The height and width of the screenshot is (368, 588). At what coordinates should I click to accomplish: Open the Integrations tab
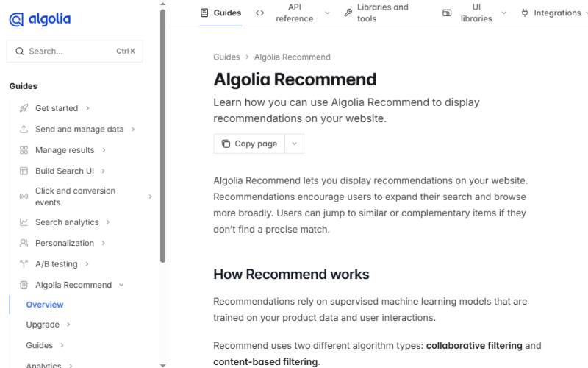[554, 13]
